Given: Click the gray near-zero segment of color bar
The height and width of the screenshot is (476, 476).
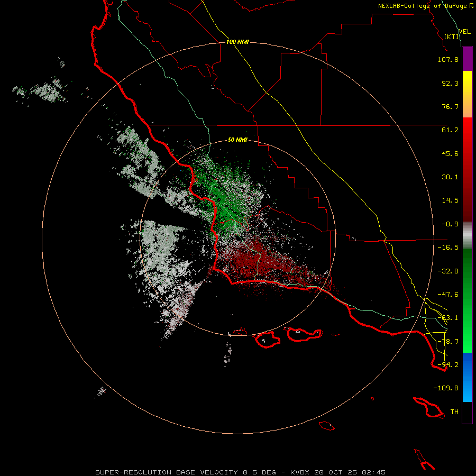Looking at the screenshot, I should coord(467,235).
